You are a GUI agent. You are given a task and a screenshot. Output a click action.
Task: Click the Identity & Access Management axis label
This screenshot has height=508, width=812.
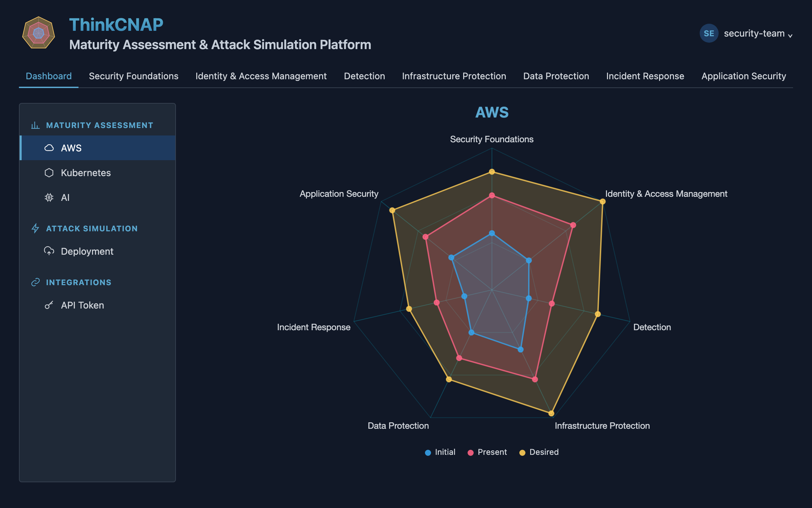tap(666, 194)
